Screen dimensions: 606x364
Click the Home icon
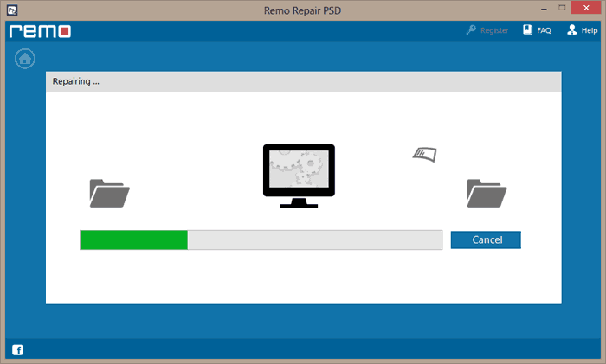point(25,59)
